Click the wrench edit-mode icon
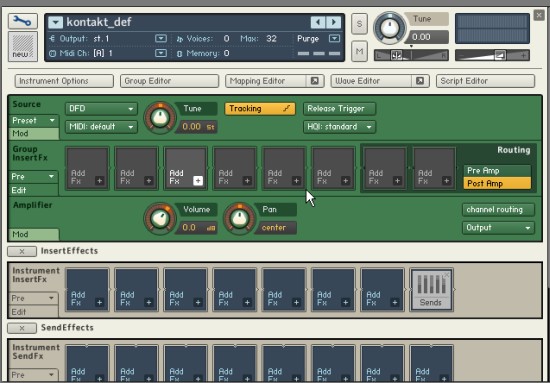Viewport: 550px width, 383px height. (23, 22)
